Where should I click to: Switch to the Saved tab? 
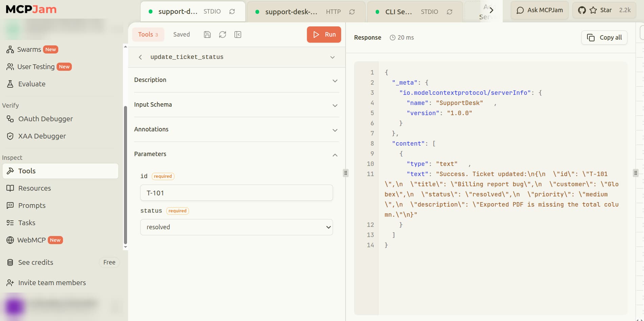pyautogui.click(x=182, y=35)
